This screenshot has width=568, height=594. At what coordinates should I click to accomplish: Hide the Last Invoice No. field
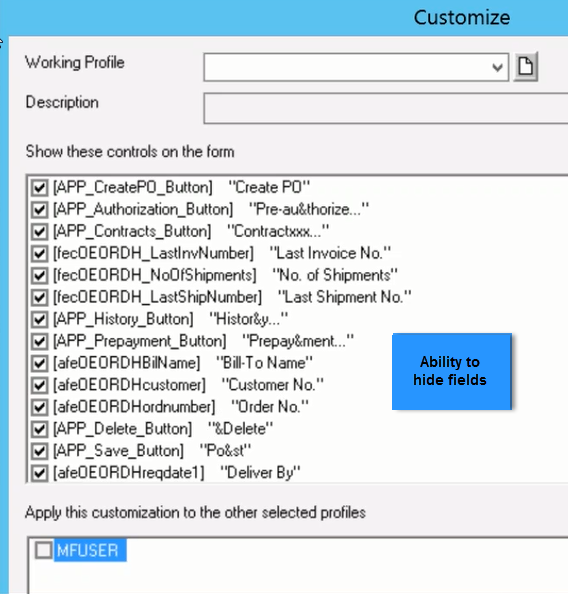coord(40,253)
